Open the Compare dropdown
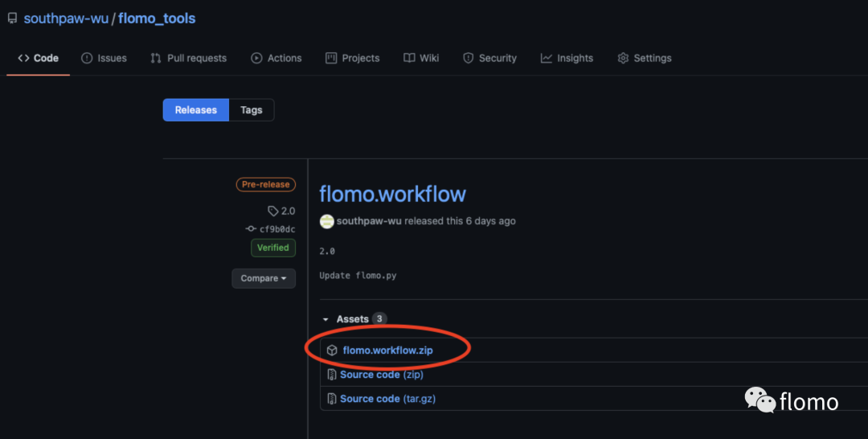The height and width of the screenshot is (439, 868). pos(264,278)
